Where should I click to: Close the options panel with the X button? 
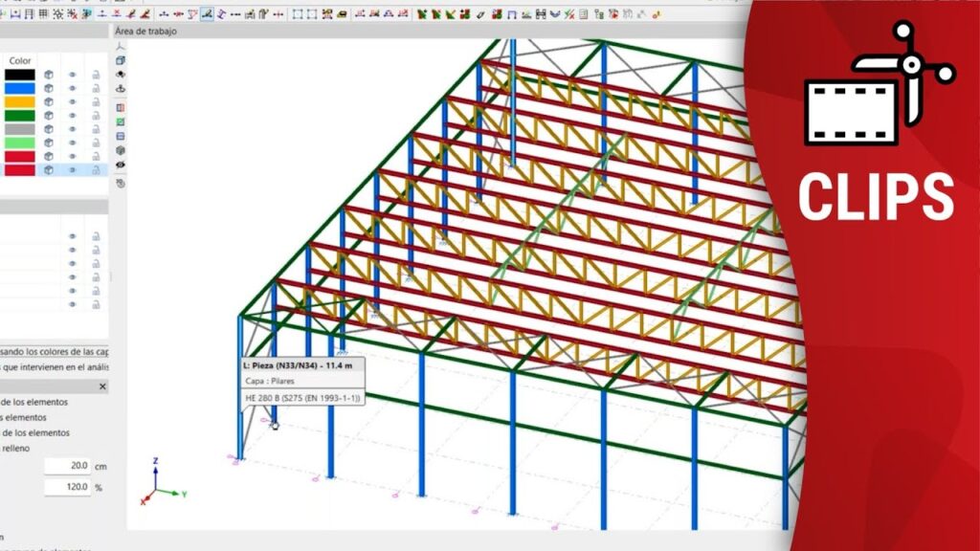pyautogui.click(x=103, y=386)
